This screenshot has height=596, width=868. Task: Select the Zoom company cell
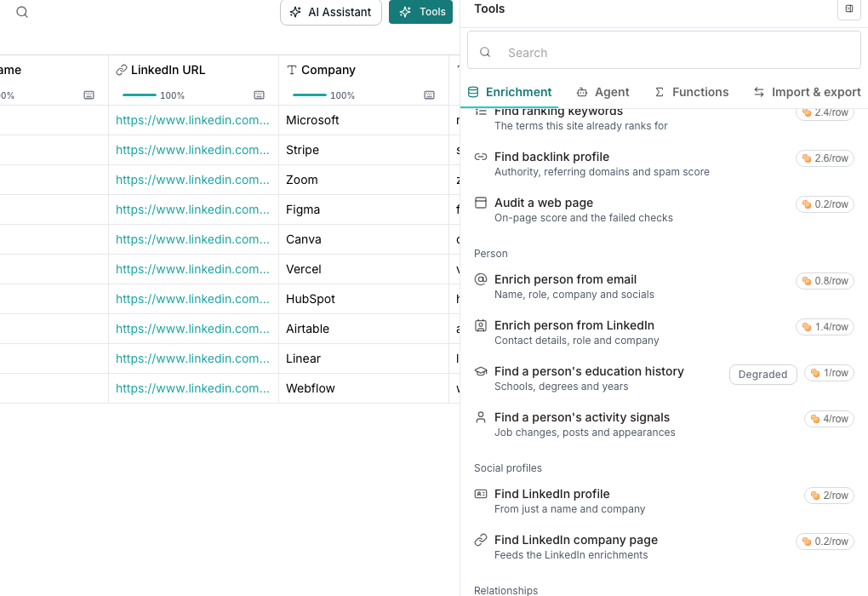click(x=363, y=180)
